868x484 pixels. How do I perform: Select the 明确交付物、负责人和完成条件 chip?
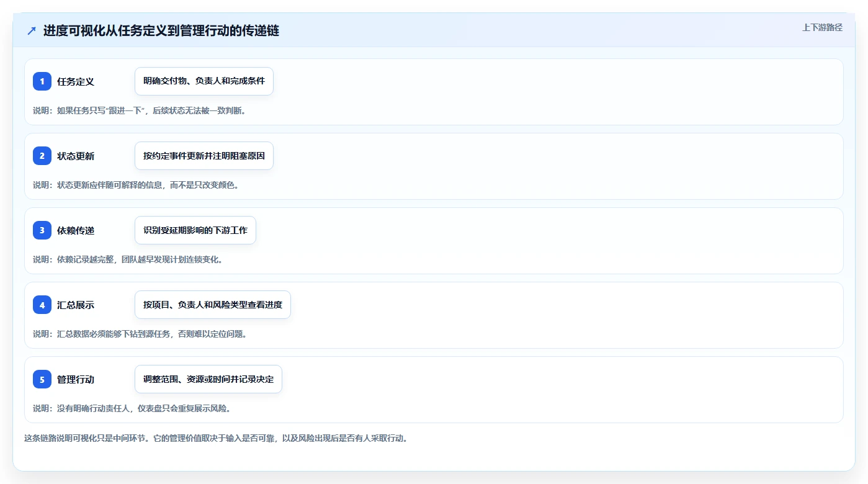pyautogui.click(x=204, y=81)
